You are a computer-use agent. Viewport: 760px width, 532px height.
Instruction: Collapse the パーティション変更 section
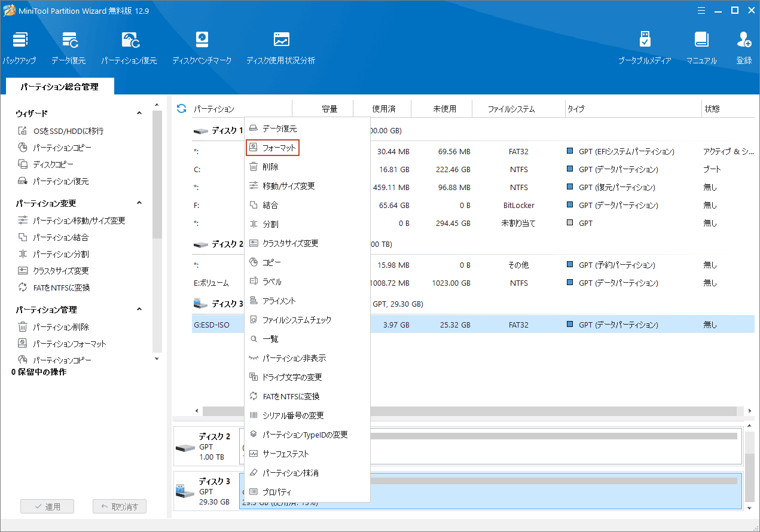coord(139,203)
